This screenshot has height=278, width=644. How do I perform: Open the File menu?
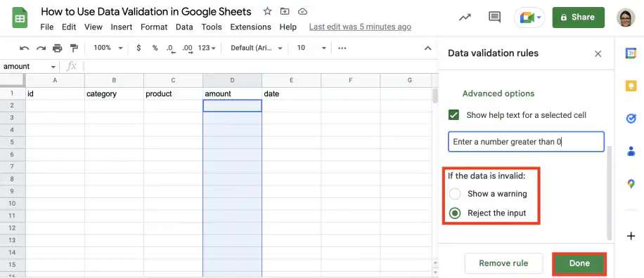coord(47,27)
